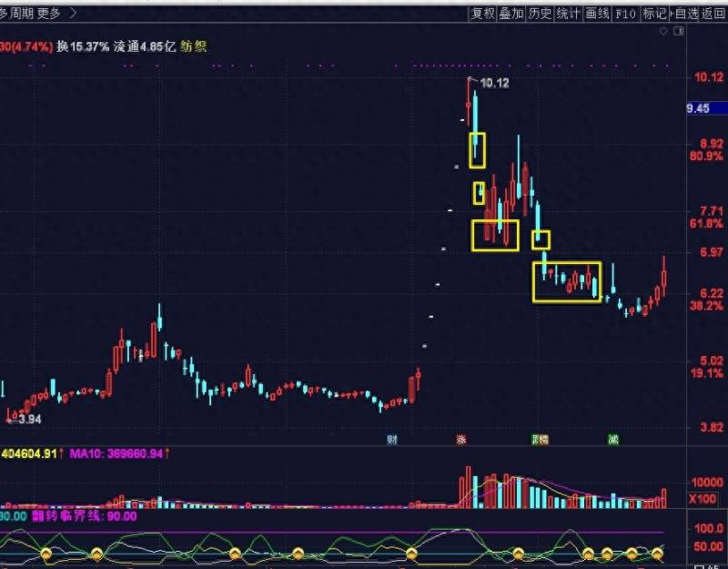Click the 10.12 peak price label

(x=494, y=83)
